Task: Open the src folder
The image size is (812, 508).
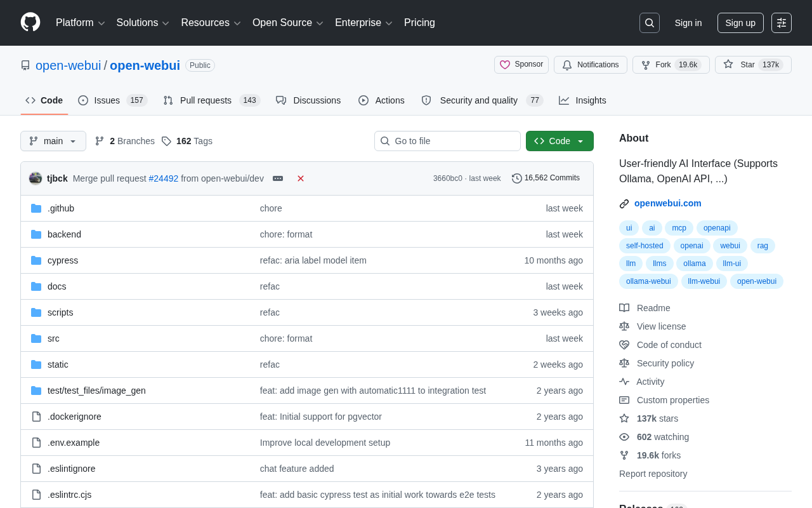Action: (53, 338)
